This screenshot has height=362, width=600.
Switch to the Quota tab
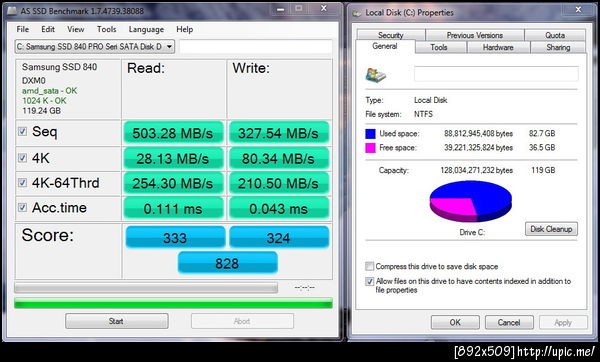[555, 35]
